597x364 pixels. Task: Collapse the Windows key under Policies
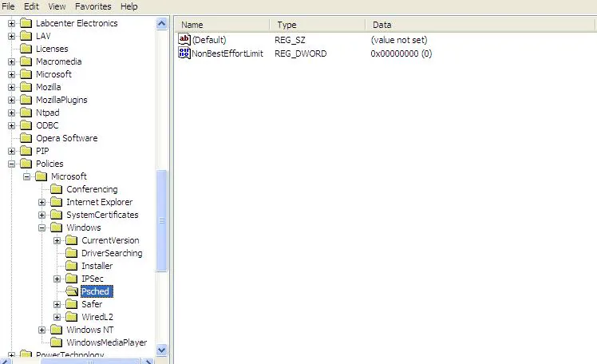tap(42, 227)
